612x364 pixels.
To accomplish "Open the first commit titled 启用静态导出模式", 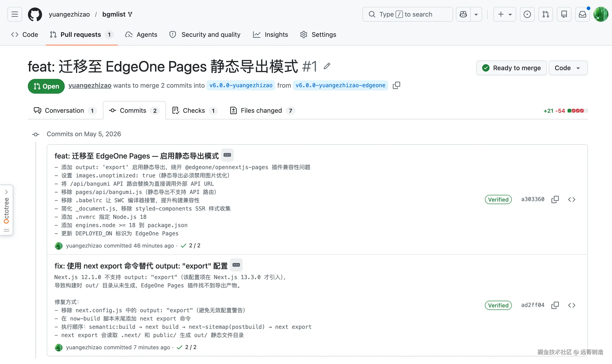I will pos(137,156).
